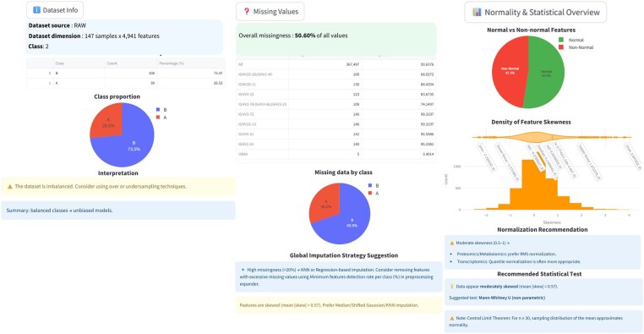This screenshot has width=644, height=334.
Task: Click the Proteomics/Metabolomics recommendation bullet
Action: coord(506,254)
